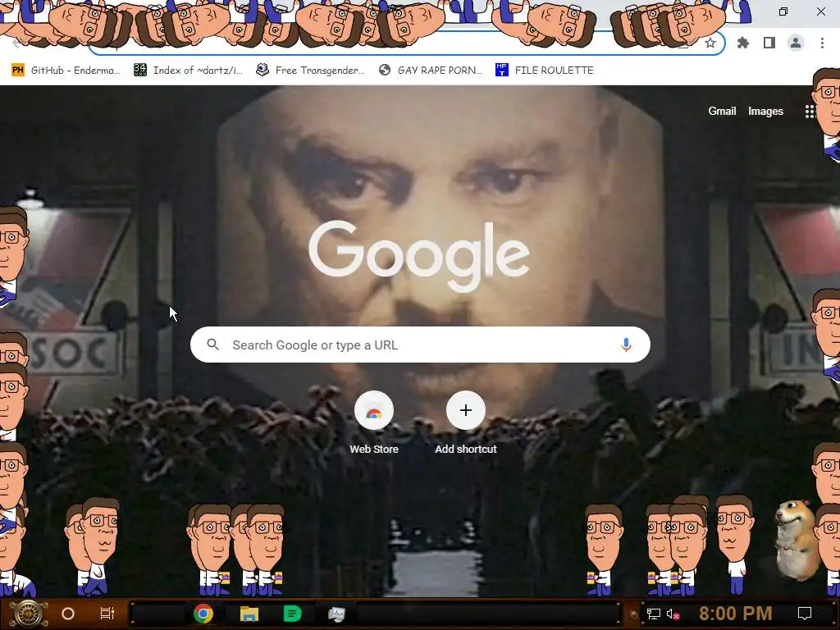This screenshot has width=840, height=630.
Task: Click the MF favicon of FILE ROULETTE bookmark
Action: coord(502,71)
